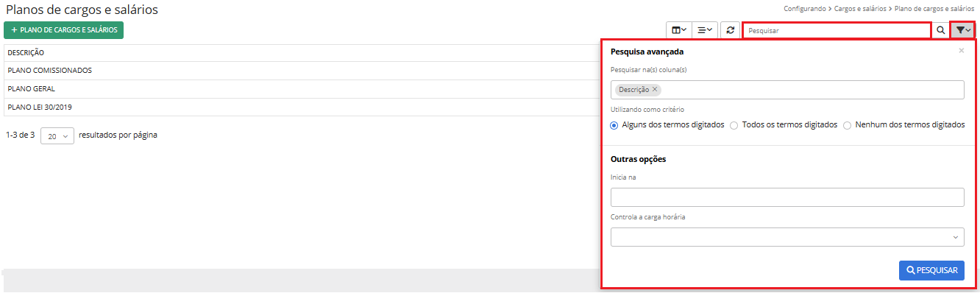
Task: Click the magnifier search icon button
Action: tap(940, 31)
